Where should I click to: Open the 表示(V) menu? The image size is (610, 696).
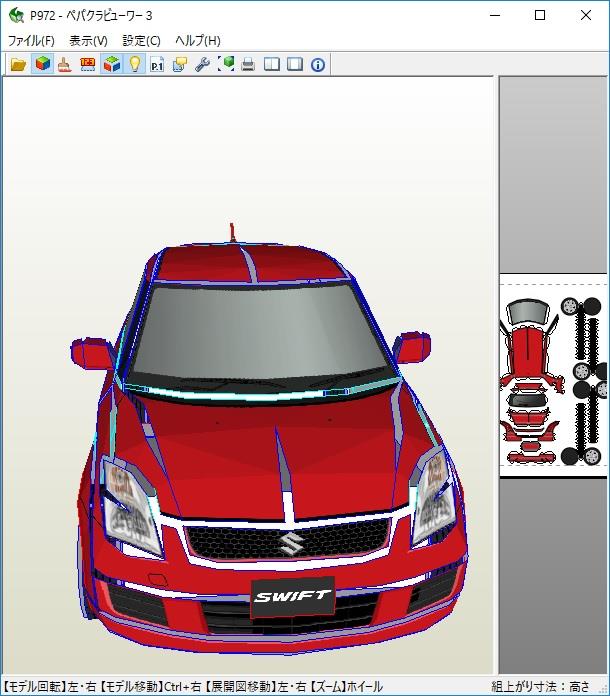tap(88, 41)
